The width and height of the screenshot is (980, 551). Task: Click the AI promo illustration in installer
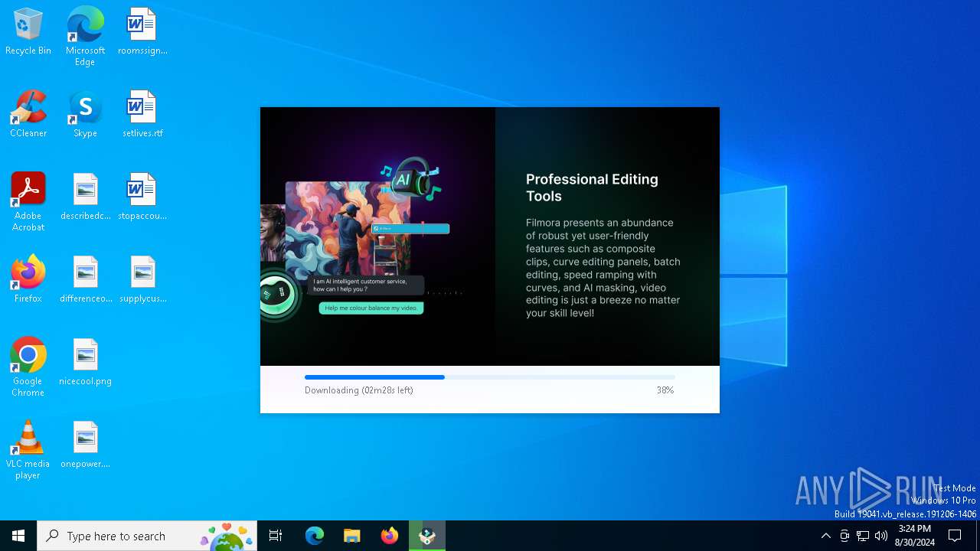click(378, 236)
